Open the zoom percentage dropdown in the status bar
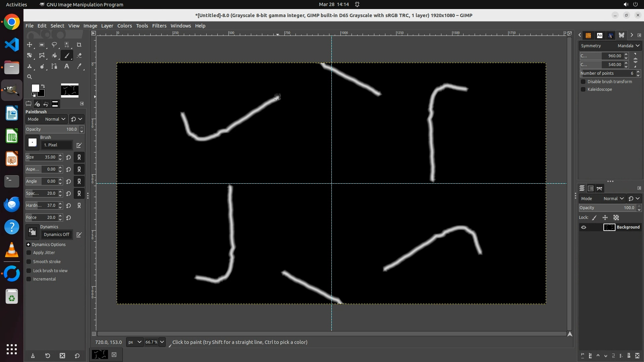Image resolution: width=644 pixels, height=362 pixels. [x=162, y=342]
